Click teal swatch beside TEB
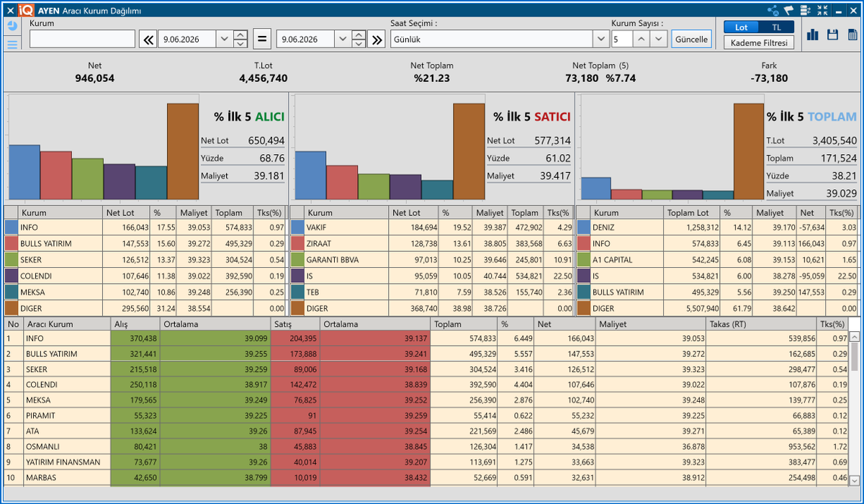 (x=297, y=292)
